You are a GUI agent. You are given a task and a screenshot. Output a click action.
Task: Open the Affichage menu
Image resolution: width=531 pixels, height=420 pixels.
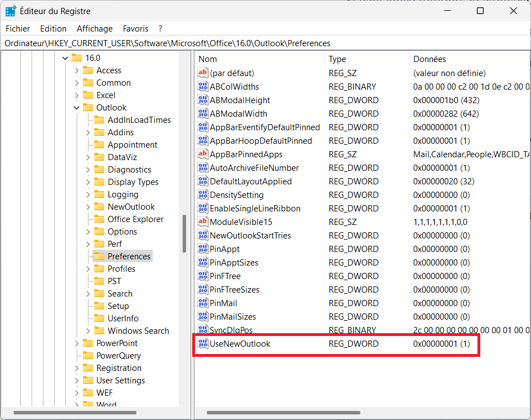[94, 28]
